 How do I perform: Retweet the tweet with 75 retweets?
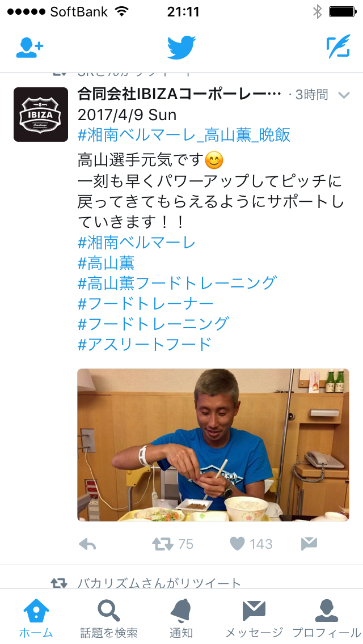click(163, 544)
